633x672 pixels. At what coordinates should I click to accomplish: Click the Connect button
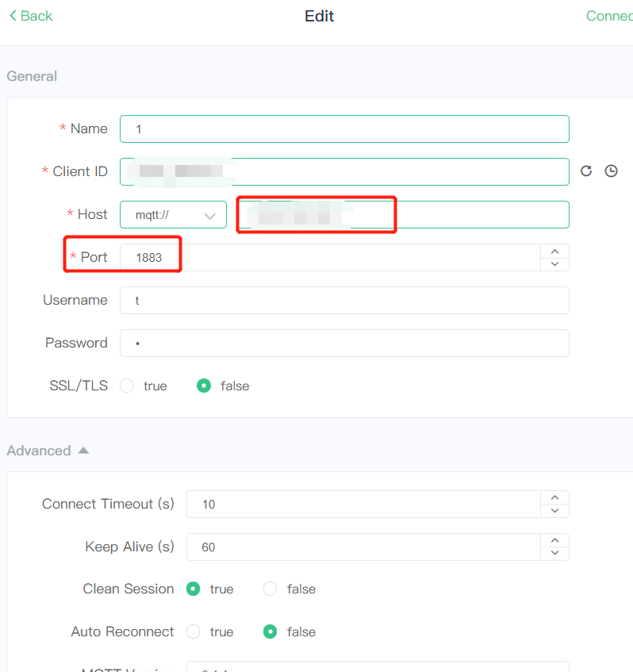[609, 16]
